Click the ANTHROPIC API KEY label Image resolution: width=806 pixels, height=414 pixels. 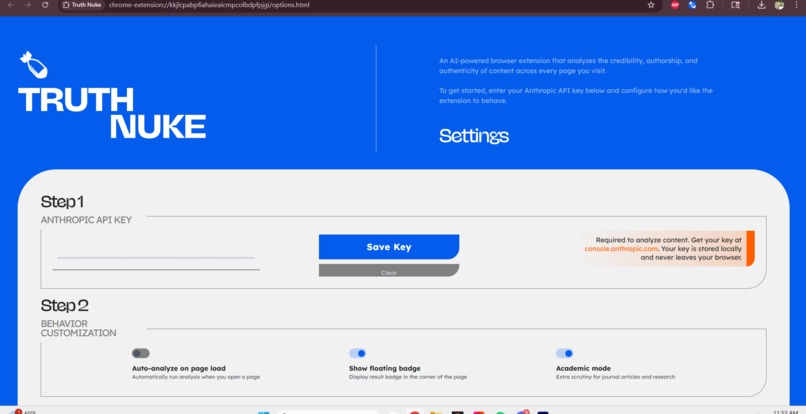[x=86, y=220]
